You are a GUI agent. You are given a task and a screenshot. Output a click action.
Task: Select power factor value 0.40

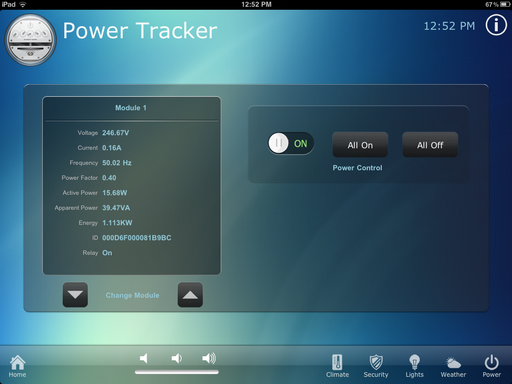pyautogui.click(x=109, y=178)
